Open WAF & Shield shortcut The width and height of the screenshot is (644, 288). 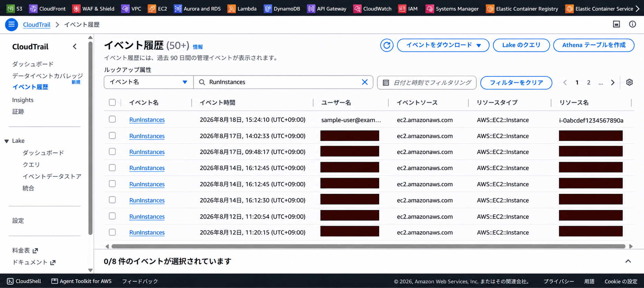click(93, 9)
